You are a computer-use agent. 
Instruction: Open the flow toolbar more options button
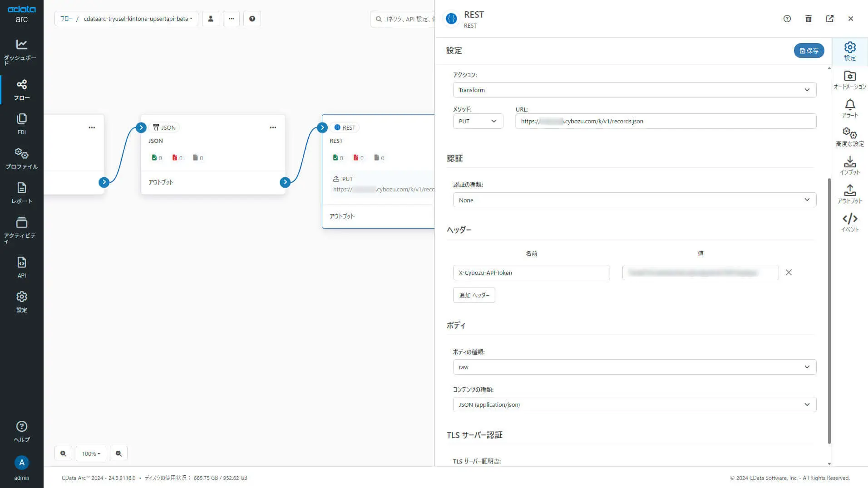coord(232,19)
